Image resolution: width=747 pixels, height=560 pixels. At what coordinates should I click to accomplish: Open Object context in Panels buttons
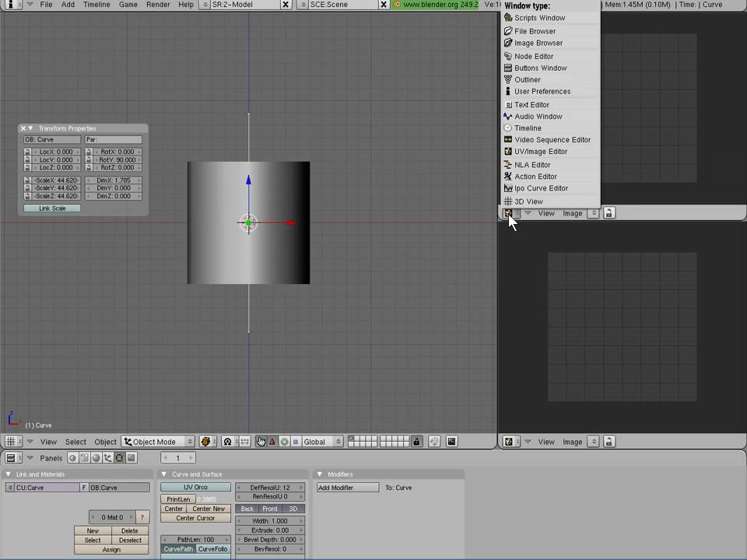pyautogui.click(x=107, y=458)
